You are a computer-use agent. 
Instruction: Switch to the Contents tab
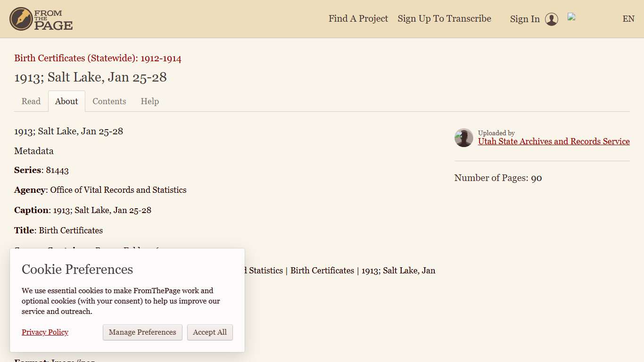point(109,101)
